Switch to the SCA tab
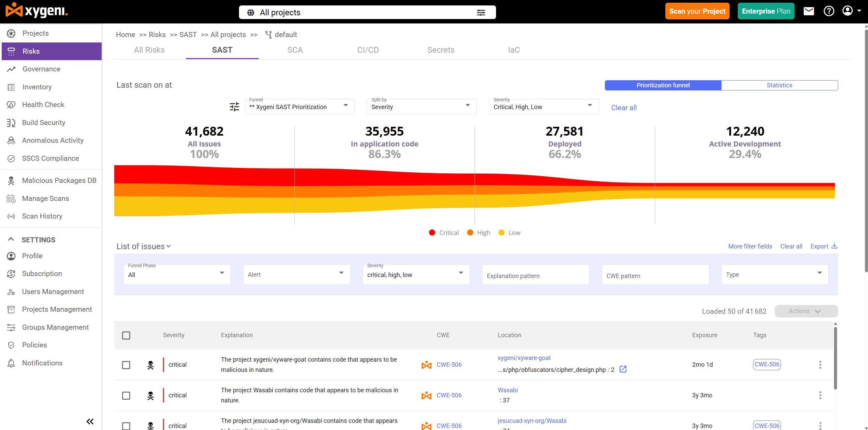Screen dimensions: 868x430 point(295,50)
